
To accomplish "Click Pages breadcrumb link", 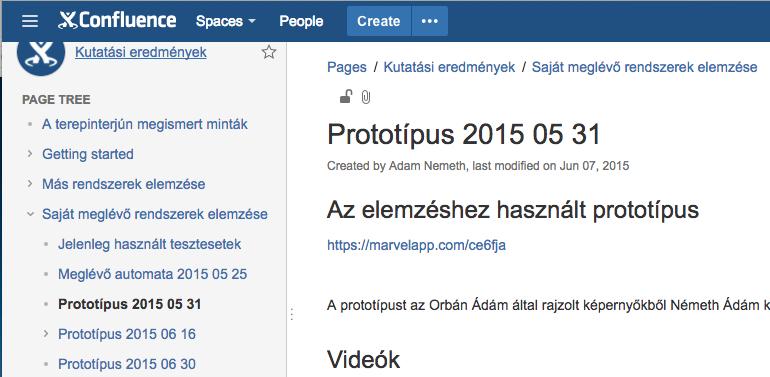I will (347, 67).
